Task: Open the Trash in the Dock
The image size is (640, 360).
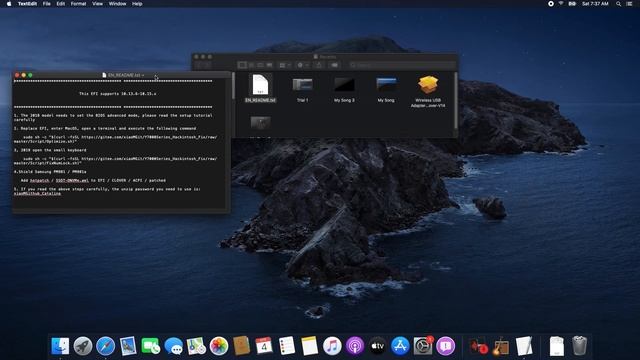Action: (x=579, y=346)
